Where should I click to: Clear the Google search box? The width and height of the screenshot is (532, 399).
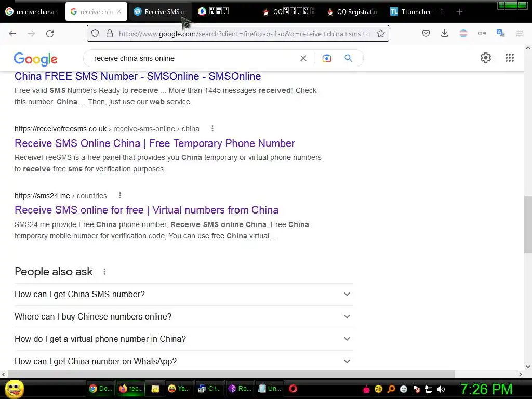[x=303, y=58]
